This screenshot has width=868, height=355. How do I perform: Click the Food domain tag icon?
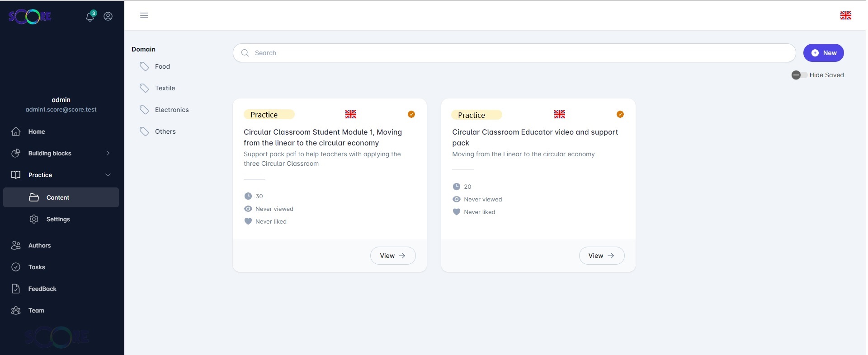pos(144,66)
